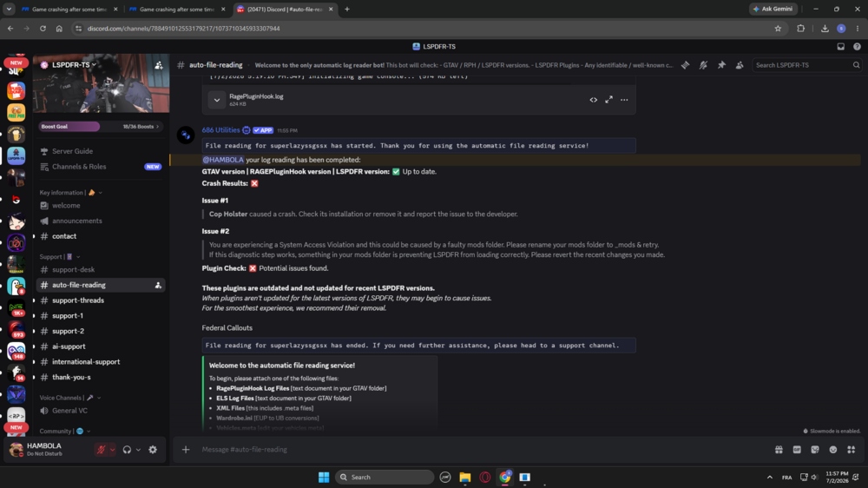Open Discord help question mark icon
The width and height of the screenshot is (868, 488).
[x=857, y=47]
